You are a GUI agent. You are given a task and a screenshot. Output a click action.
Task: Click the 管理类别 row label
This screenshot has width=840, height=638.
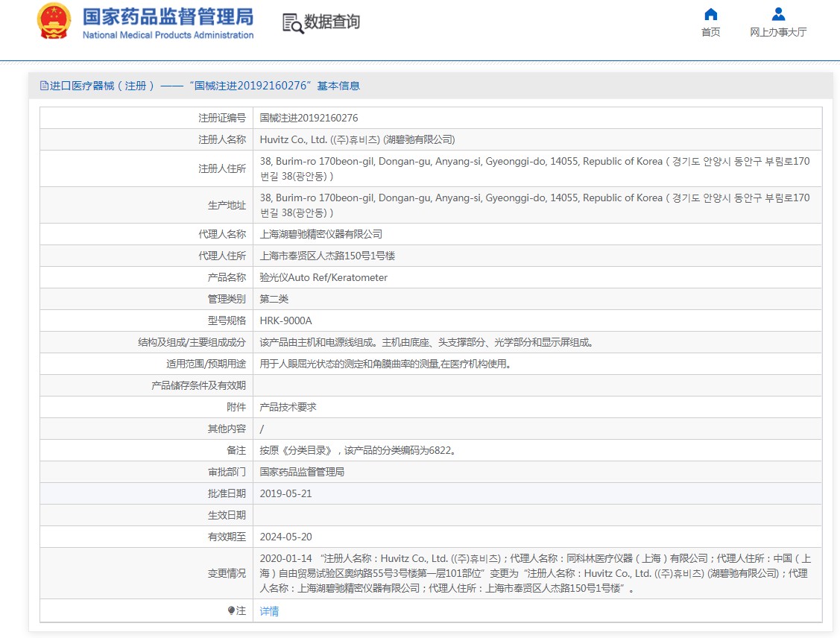(x=227, y=299)
